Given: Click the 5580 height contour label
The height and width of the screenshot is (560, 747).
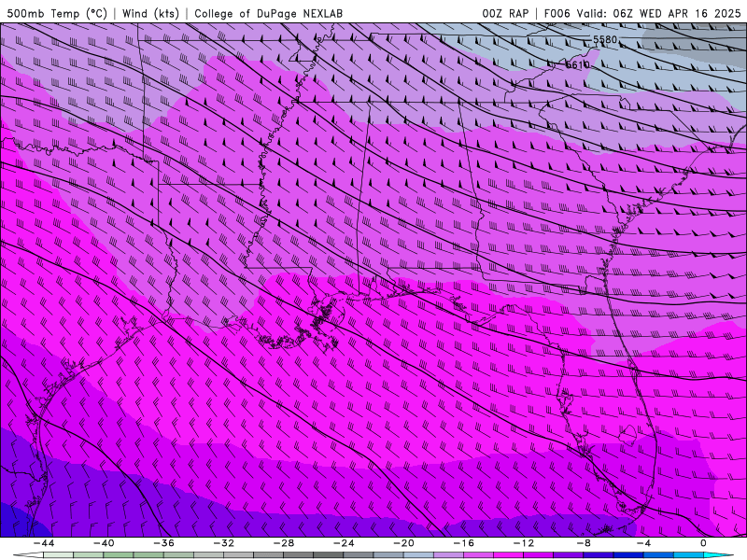Looking at the screenshot, I should click(605, 40).
